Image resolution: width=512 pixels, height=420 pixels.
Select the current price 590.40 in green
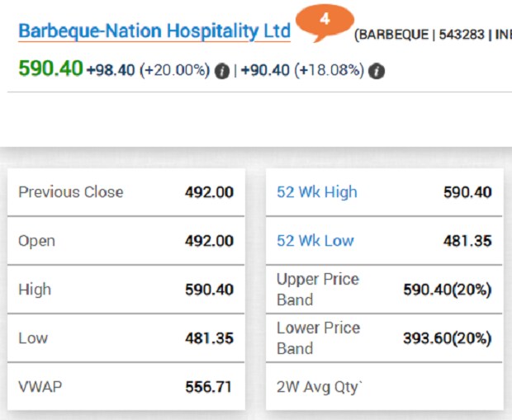pos(50,68)
